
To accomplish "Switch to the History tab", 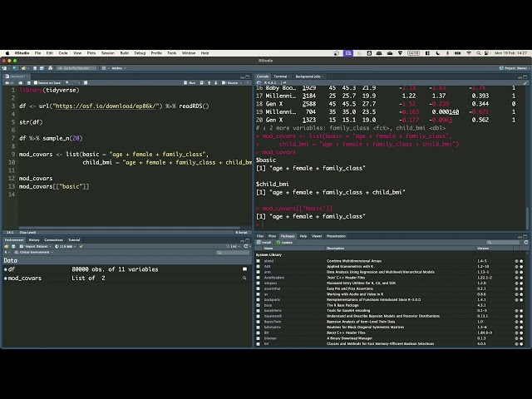I will (34, 240).
